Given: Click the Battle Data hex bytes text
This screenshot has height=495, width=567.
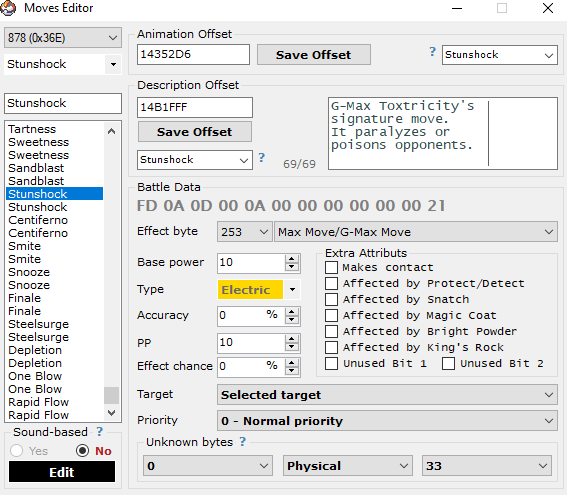Looking at the screenshot, I should tap(291, 206).
